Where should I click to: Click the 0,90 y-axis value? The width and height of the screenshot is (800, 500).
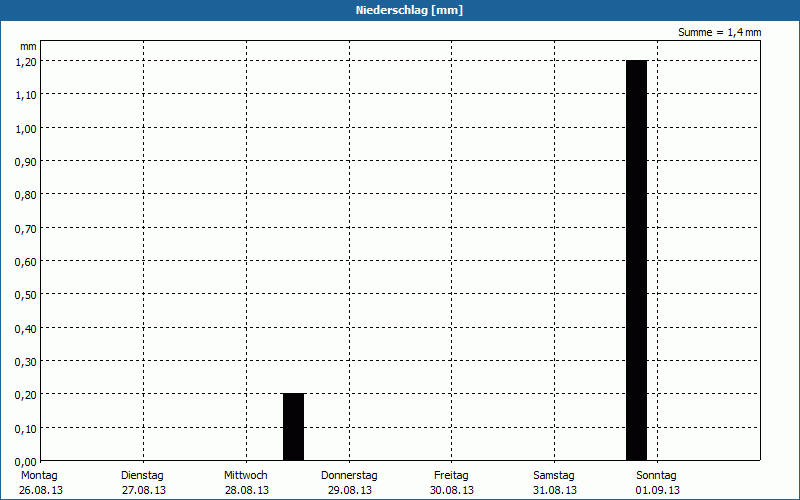tap(26, 162)
